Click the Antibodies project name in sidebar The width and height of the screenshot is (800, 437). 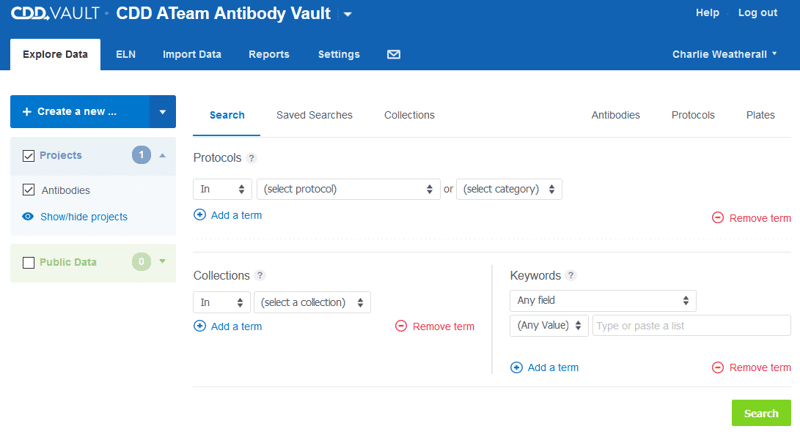click(66, 190)
